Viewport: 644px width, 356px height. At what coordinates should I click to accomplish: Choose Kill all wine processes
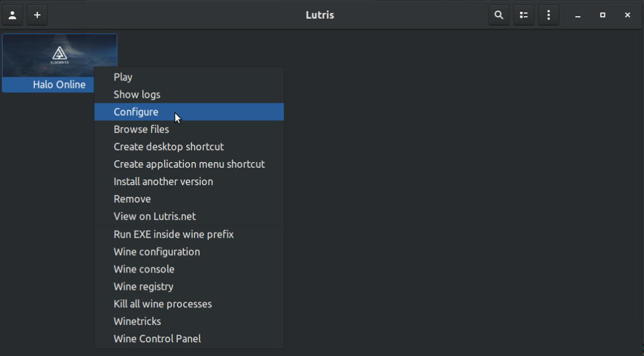[189, 304]
